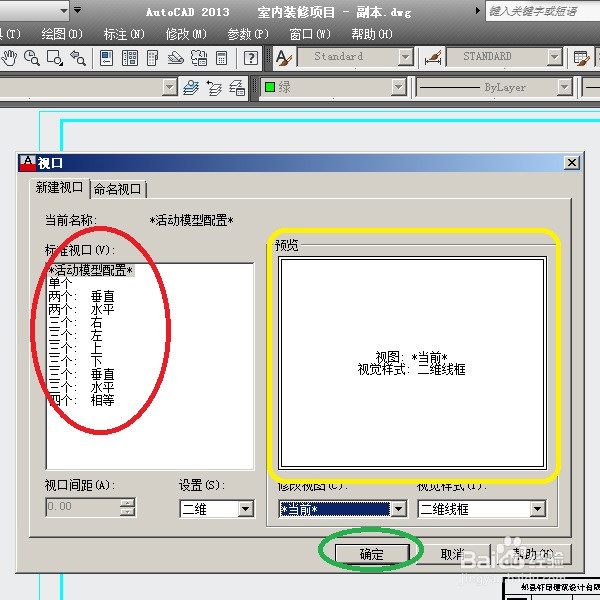Open the Dimension Style manager icon
Viewport: 600px width, 600px height.
tap(433, 58)
